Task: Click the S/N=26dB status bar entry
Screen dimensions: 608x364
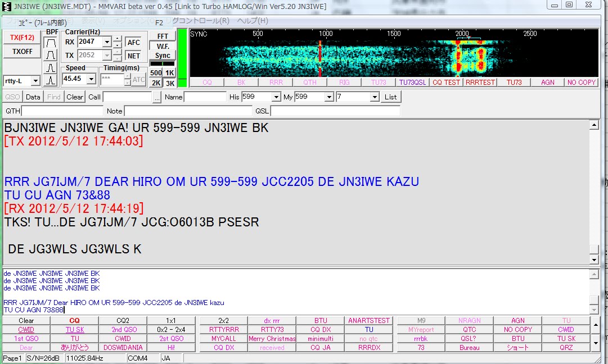Action: pyautogui.click(x=44, y=358)
